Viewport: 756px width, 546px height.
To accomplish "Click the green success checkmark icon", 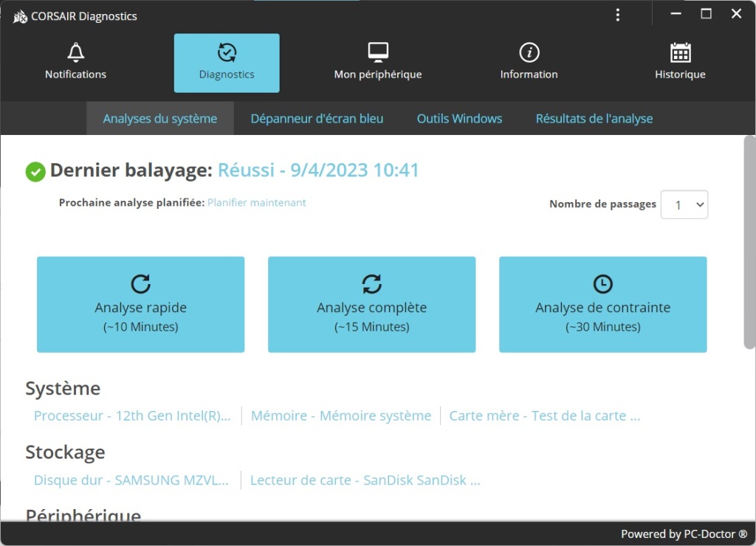I will click(33, 171).
